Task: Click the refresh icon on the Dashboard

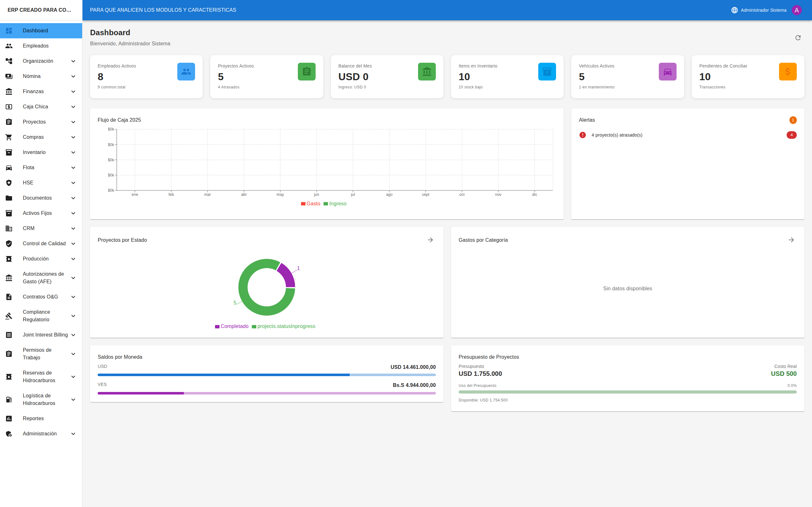Action: point(798,38)
